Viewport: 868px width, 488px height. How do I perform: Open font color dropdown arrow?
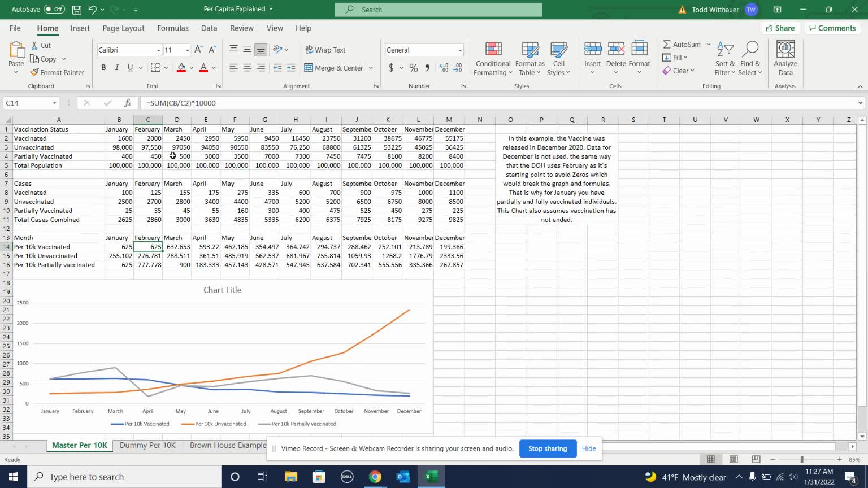[214, 68]
